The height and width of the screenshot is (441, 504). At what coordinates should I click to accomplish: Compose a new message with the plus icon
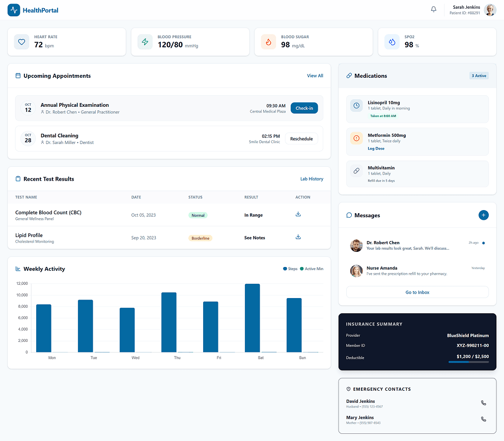[x=484, y=215]
